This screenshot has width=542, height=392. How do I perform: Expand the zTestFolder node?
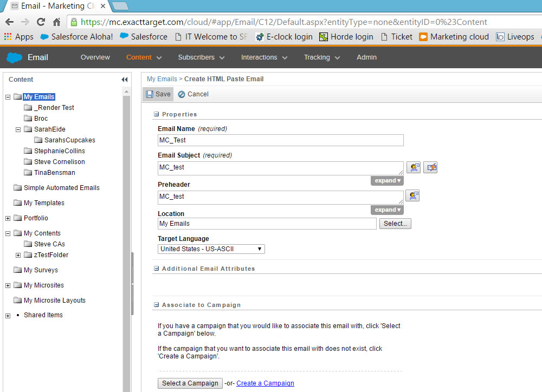[18, 255]
